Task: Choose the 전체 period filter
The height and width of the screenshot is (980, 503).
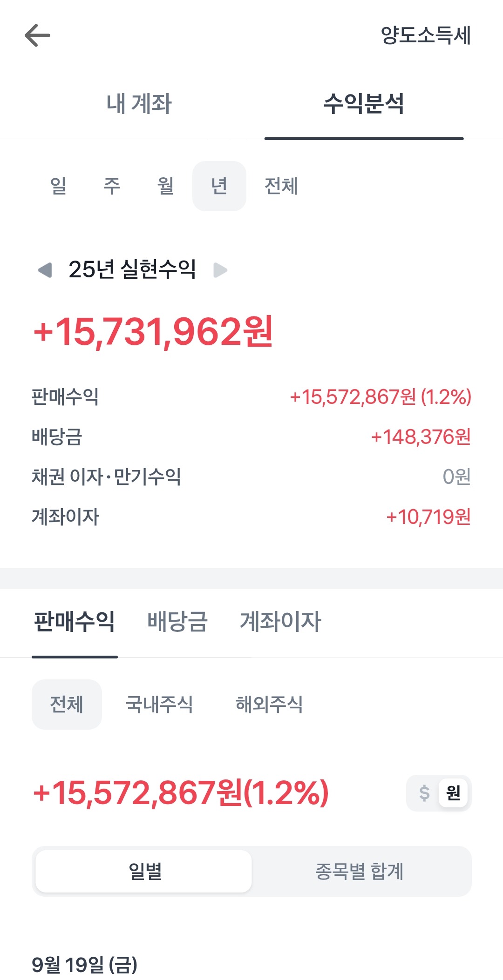Action: click(281, 186)
